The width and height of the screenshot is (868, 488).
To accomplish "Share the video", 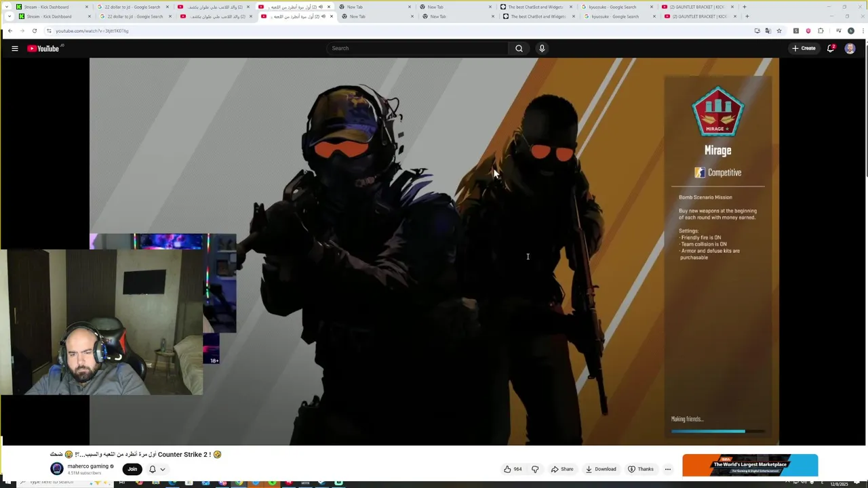I will pyautogui.click(x=562, y=469).
